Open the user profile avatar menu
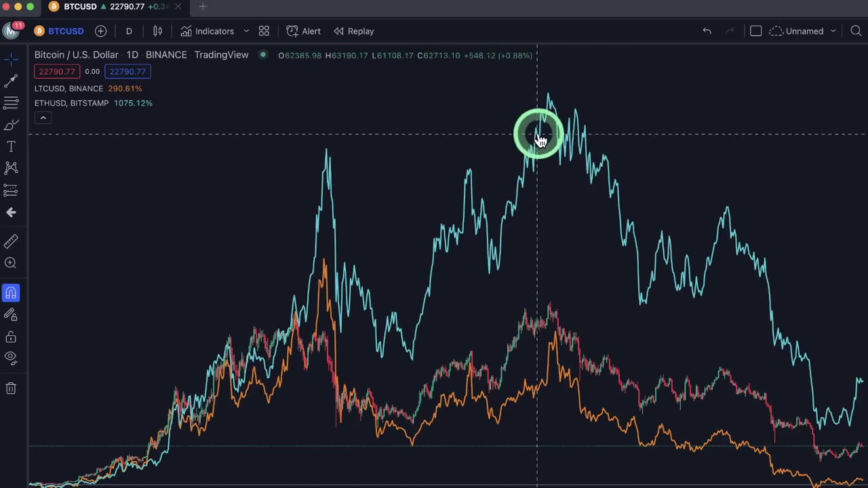The image size is (868, 488). [11, 31]
